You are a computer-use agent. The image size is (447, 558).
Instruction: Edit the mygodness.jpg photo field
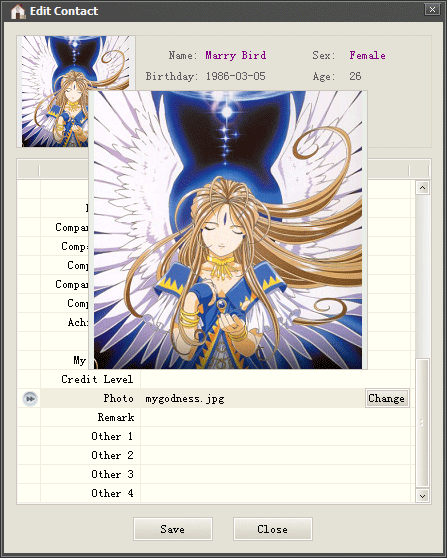(x=253, y=398)
